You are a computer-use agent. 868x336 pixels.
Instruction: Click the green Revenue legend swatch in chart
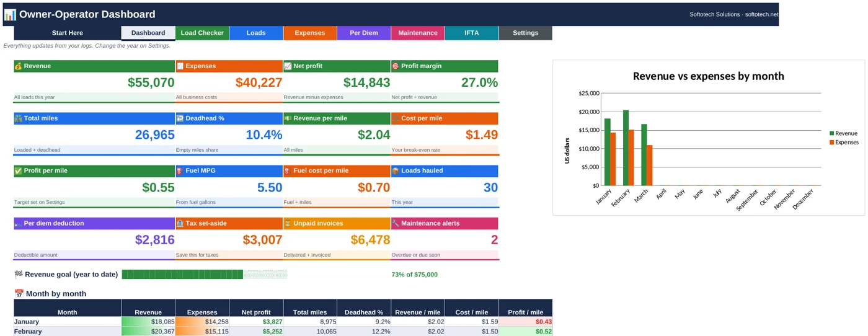point(831,133)
